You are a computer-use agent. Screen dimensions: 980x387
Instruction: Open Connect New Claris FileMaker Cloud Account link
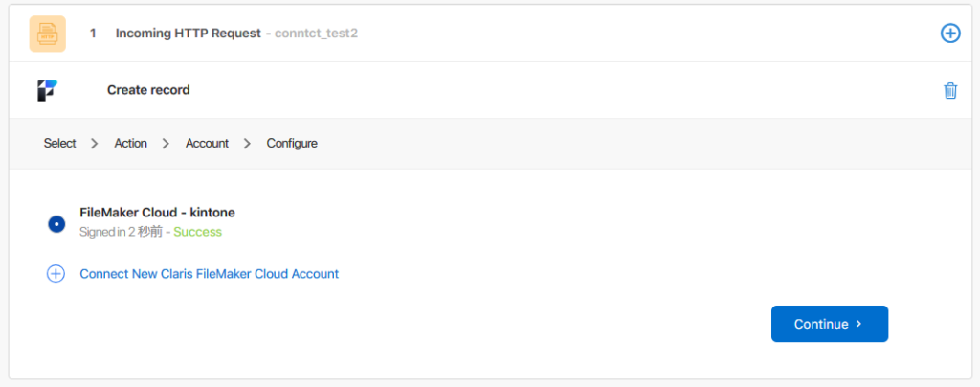(x=209, y=274)
